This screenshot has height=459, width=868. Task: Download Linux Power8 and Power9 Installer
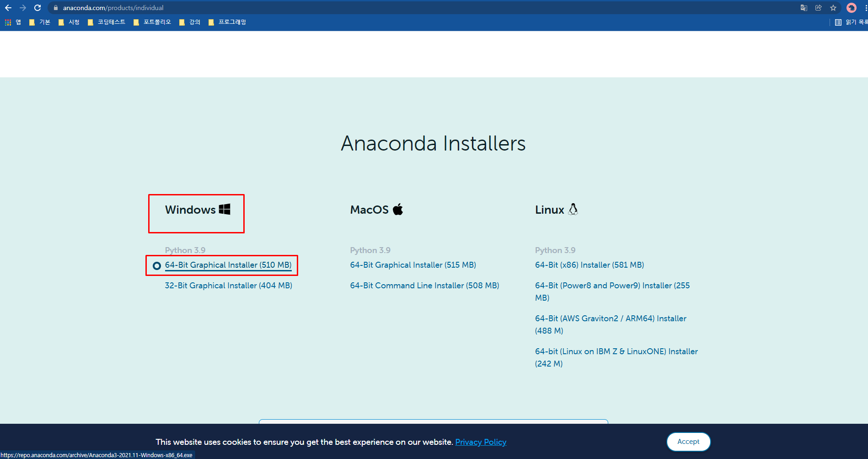(612, 292)
